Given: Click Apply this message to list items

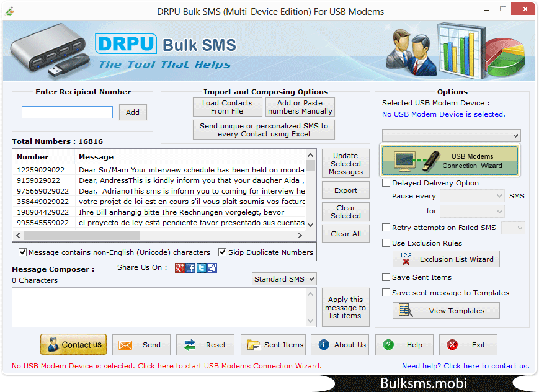Looking at the screenshot, I should (x=345, y=308).
